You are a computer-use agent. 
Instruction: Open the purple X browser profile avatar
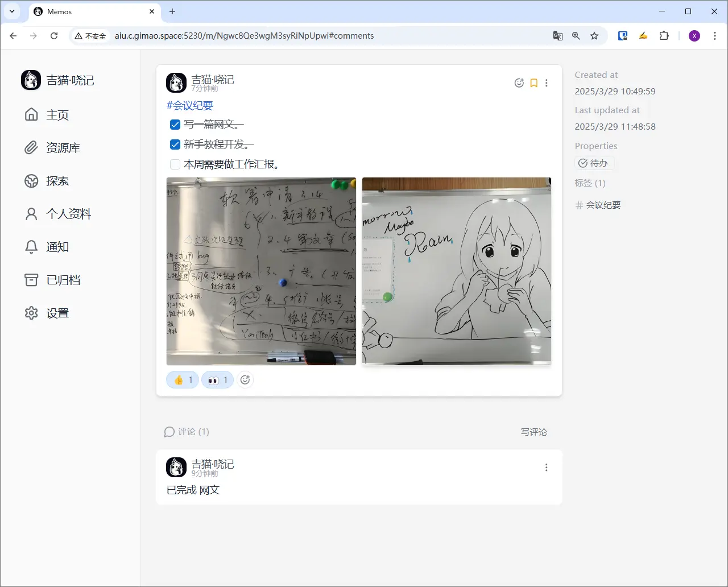694,36
